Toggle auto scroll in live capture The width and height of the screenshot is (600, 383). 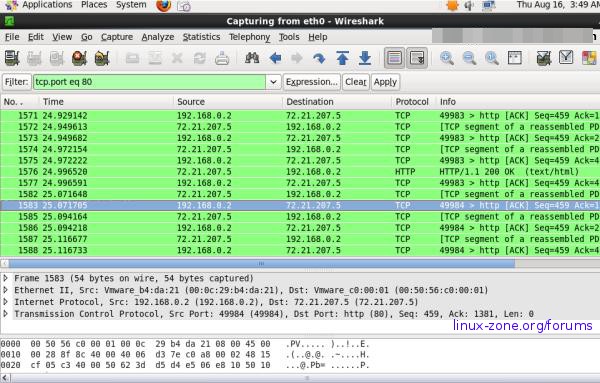click(x=417, y=58)
